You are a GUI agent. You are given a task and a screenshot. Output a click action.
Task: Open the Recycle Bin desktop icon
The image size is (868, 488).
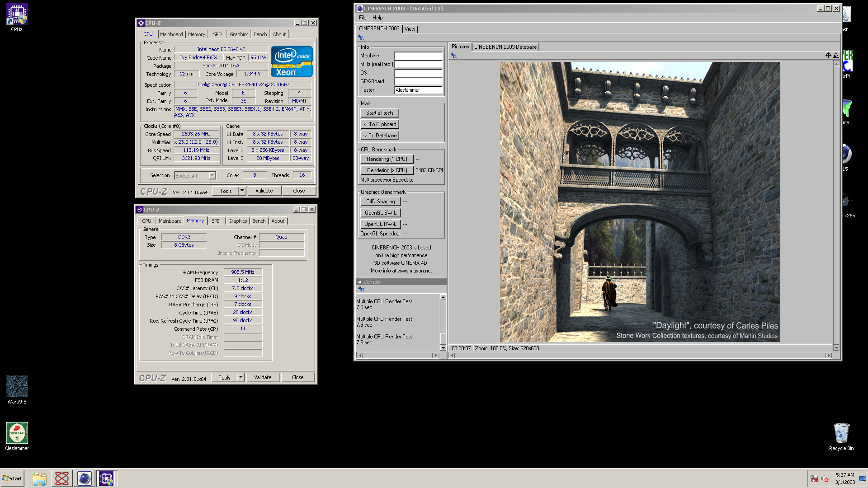841,436
